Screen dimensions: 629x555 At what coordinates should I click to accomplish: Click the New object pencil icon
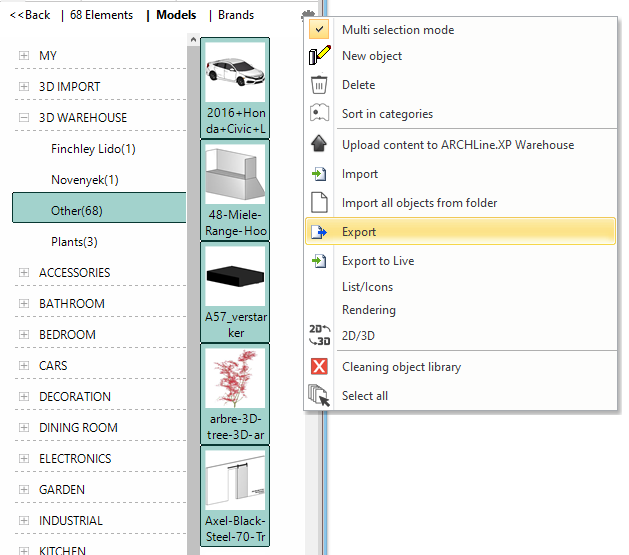coord(319,55)
